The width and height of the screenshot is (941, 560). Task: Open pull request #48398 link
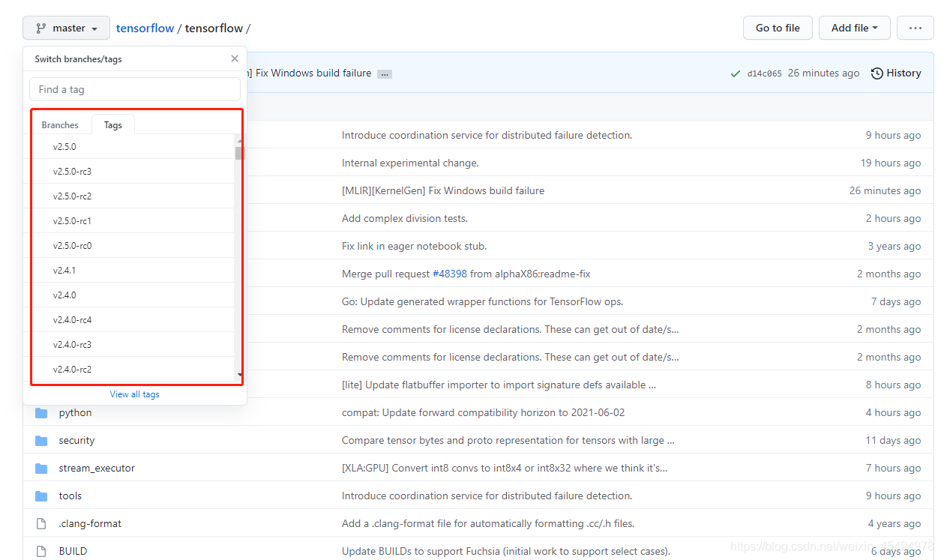click(x=450, y=274)
